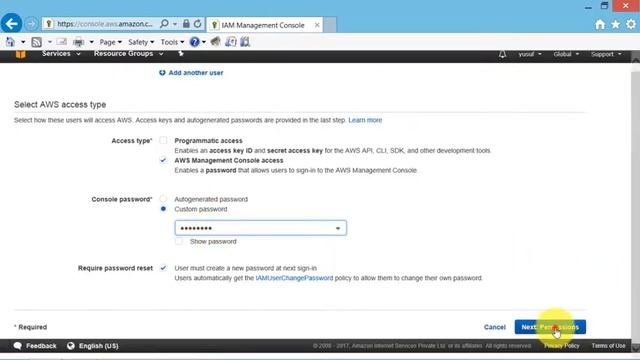Click English (US) language selector
Screen dimensions: 640x360
99,346
